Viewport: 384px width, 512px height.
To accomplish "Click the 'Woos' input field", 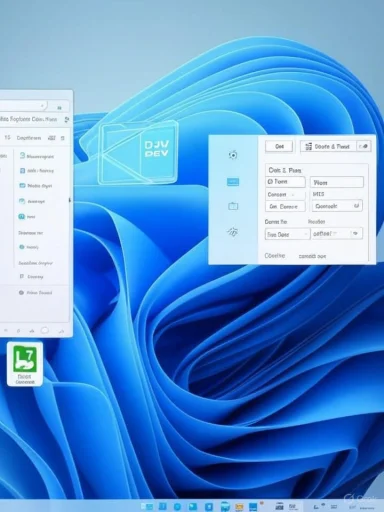I will pyautogui.click(x=337, y=182).
